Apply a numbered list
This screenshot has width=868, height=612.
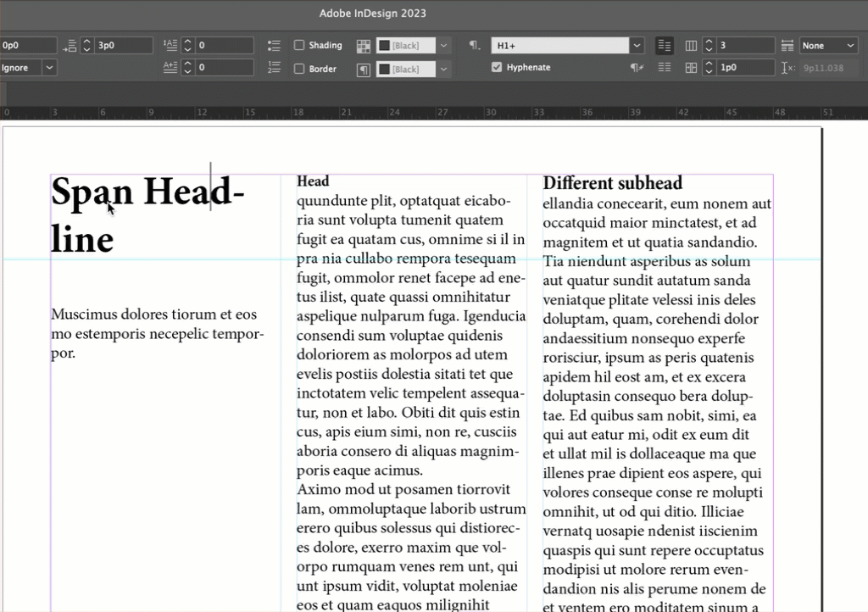[x=274, y=68]
